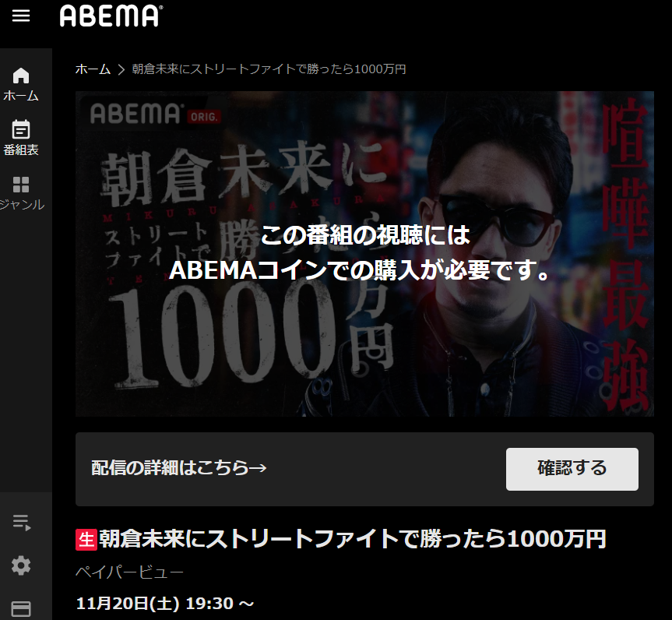672x620 pixels.
Task: Click the red 生 live badge
Action: coord(86,540)
